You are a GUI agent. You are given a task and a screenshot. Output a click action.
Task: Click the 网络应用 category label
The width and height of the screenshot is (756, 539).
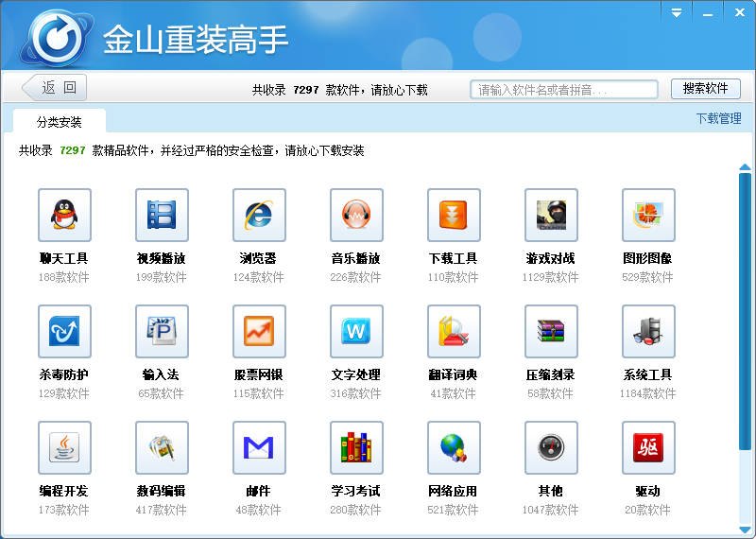453,491
